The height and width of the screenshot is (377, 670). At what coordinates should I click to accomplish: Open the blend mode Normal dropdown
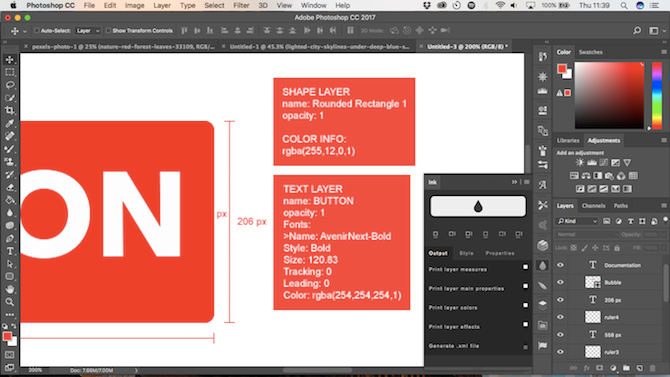pos(587,235)
